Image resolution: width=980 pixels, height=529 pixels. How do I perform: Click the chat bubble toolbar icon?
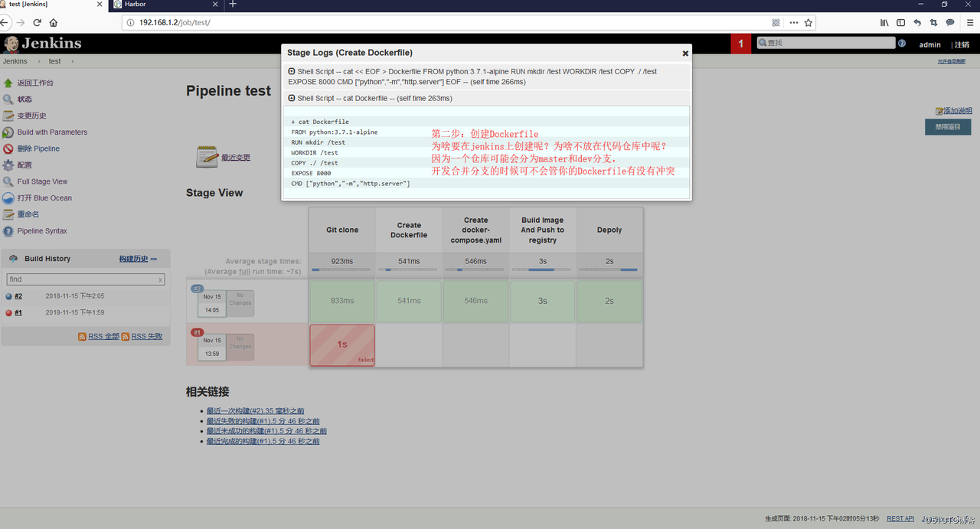click(x=950, y=23)
